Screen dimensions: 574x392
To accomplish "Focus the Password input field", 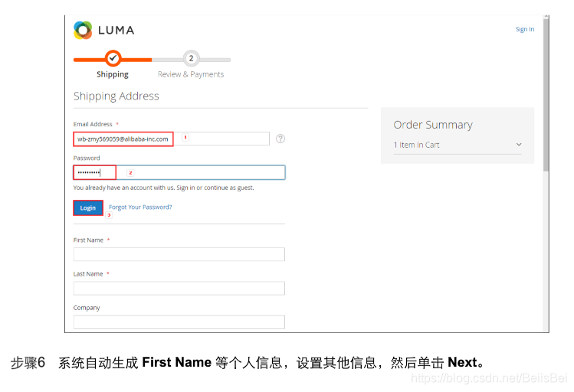I will click(x=179, y=172).
